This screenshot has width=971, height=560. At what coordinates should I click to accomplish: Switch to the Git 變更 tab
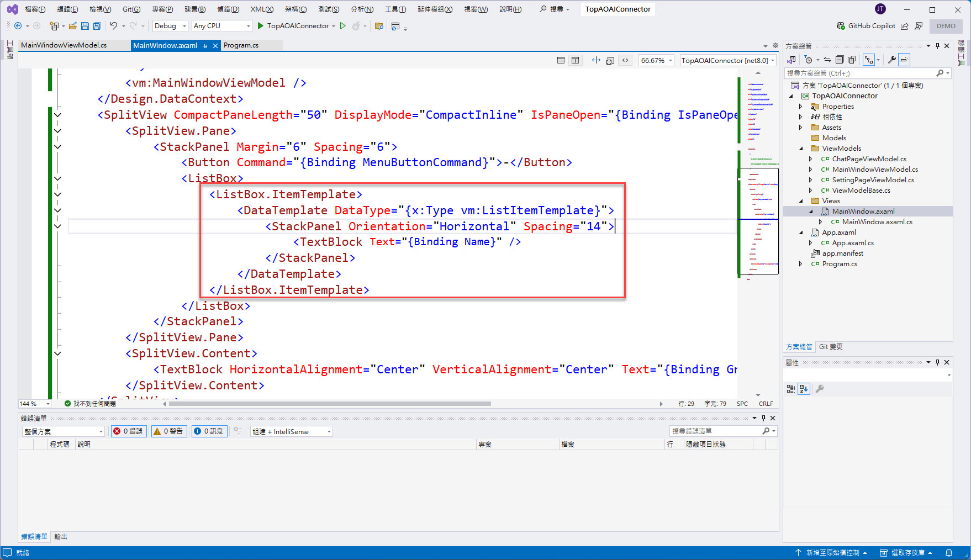pos(831,347)
